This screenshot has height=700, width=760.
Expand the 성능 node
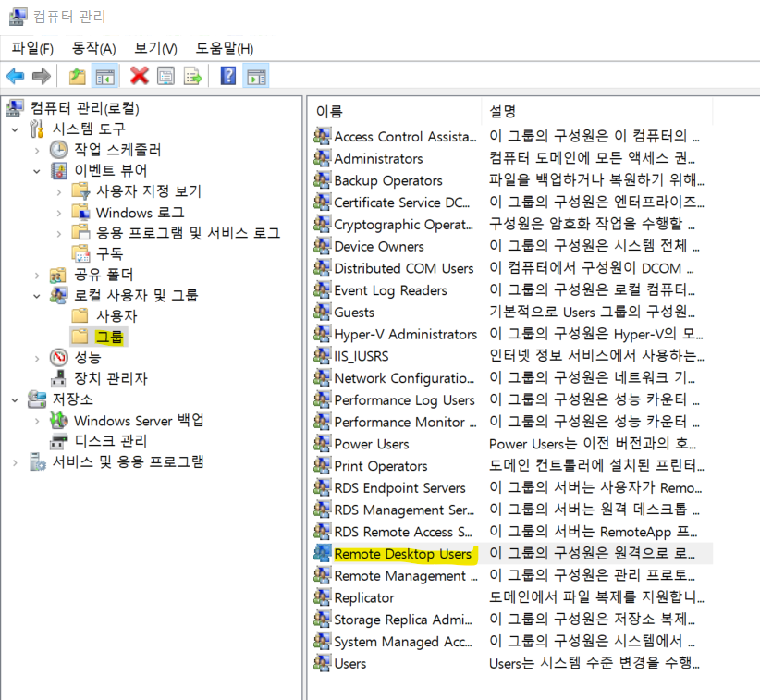coord(37,359)
